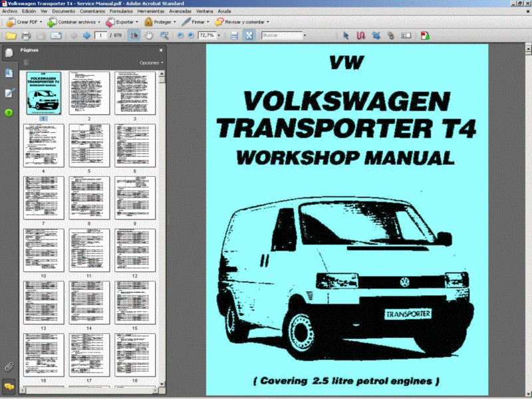Screen dimensions: 532x399
Task: Open the Signatures panel sidebar icon
Action: click(9, 93)
